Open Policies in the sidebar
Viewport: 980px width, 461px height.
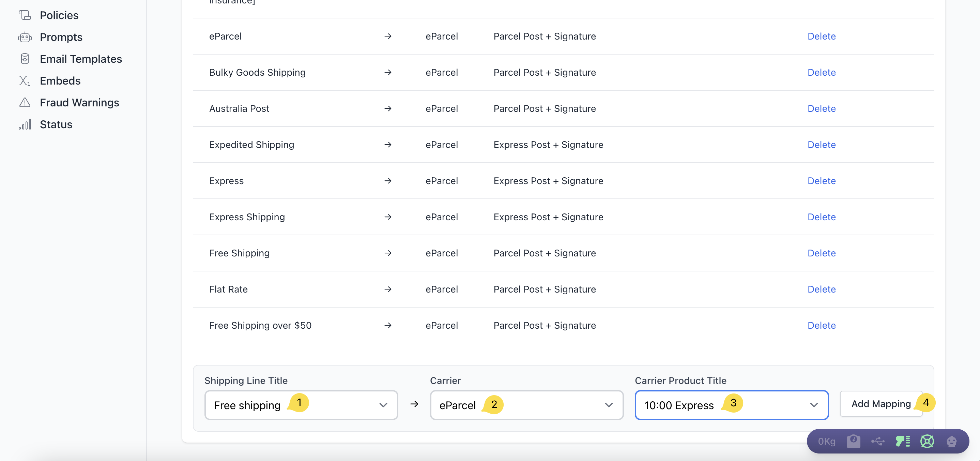pos(59,15)
